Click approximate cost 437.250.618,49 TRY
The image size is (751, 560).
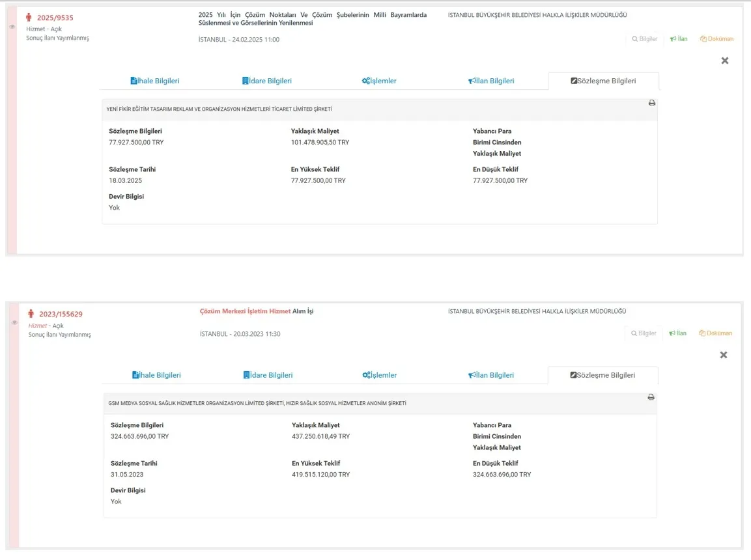coord(321,436)
